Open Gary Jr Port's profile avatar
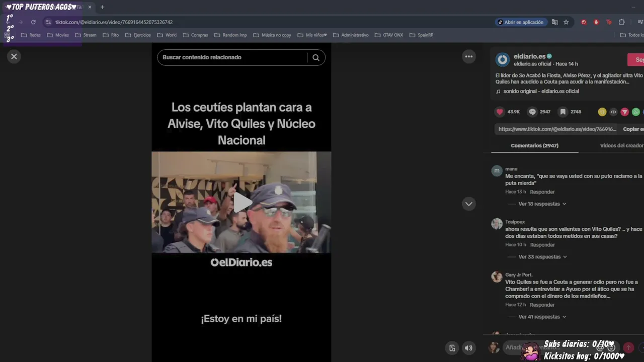The width and height of the screenshot is (644, 362). click(497, 277)
